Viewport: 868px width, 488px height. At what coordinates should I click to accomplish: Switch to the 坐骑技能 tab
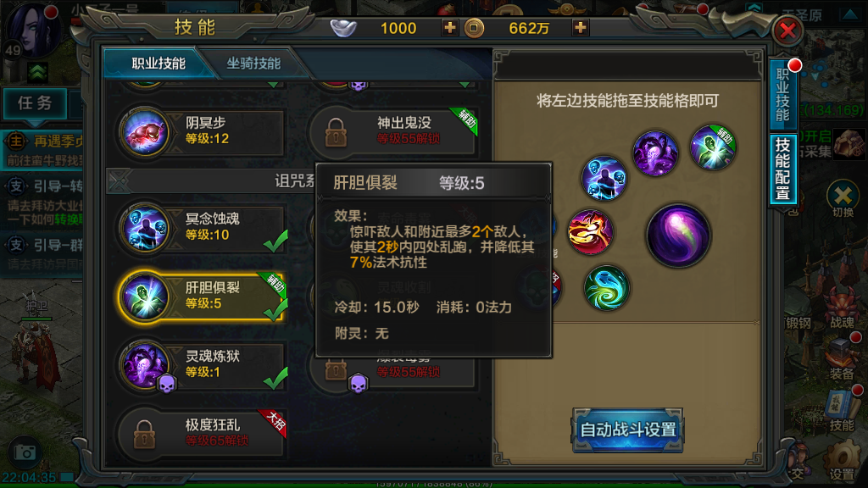coord(253,63)
